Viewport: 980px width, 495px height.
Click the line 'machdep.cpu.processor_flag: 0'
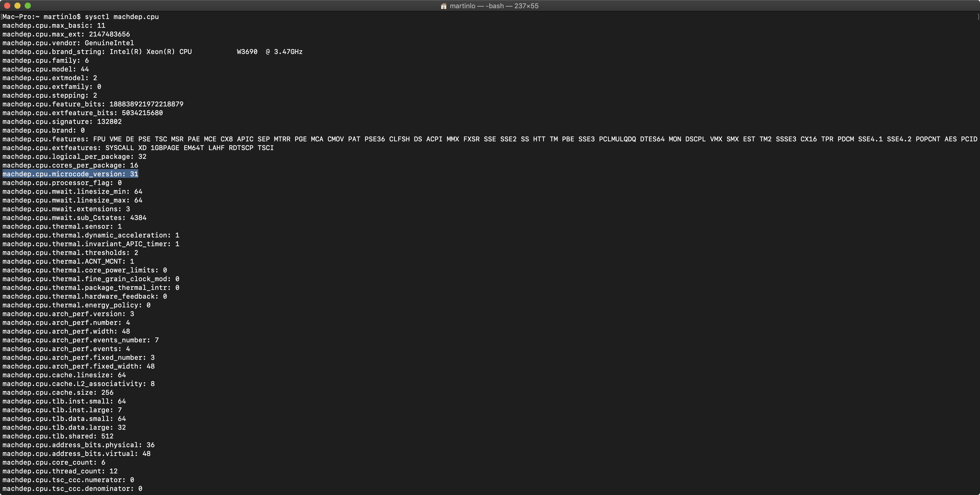62,183
